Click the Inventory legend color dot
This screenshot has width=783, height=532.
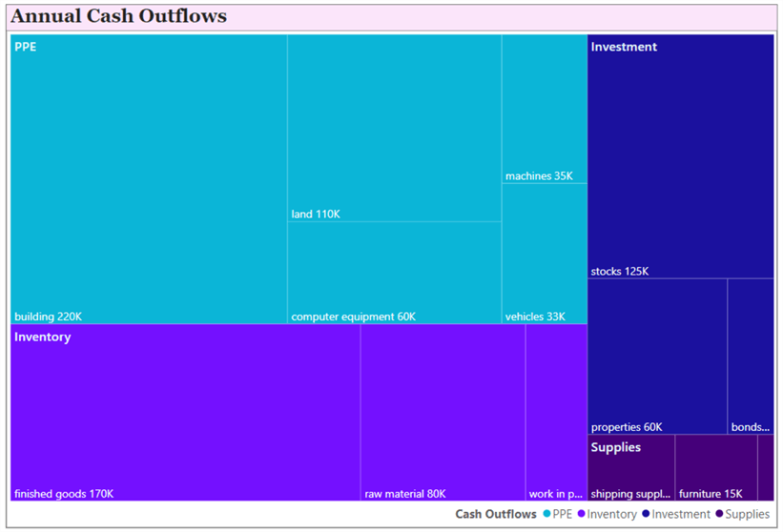[581, 514]
